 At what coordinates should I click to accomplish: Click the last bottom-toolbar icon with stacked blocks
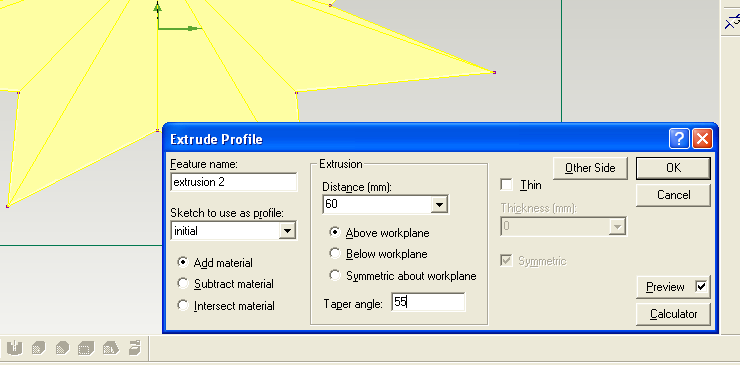pos(134,348)
